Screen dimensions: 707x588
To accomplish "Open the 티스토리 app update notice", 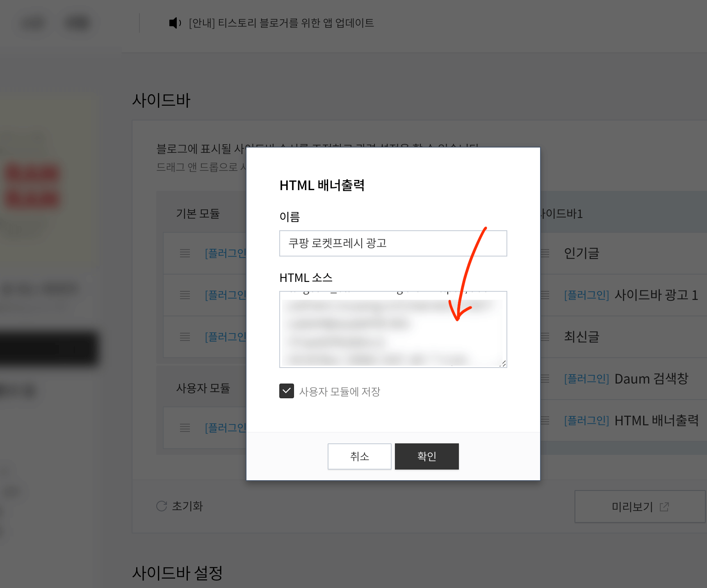I will point(281,23).
